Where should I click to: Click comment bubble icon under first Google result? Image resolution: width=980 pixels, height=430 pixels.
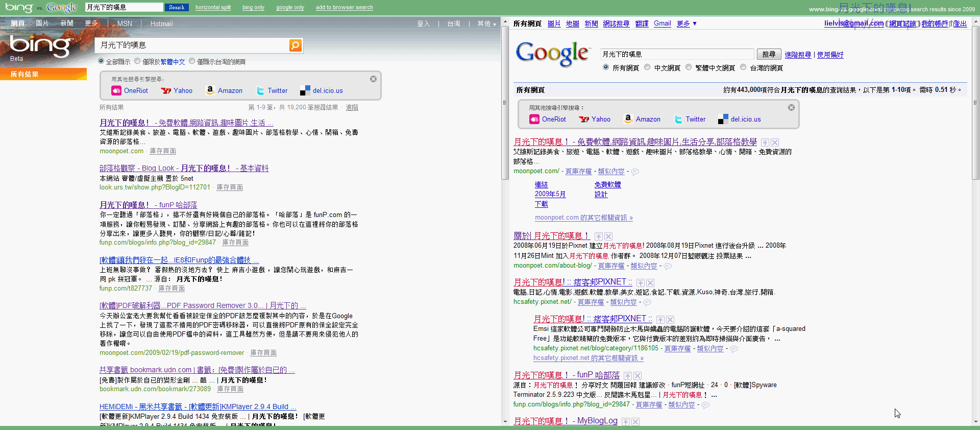[x=635, y=172]
